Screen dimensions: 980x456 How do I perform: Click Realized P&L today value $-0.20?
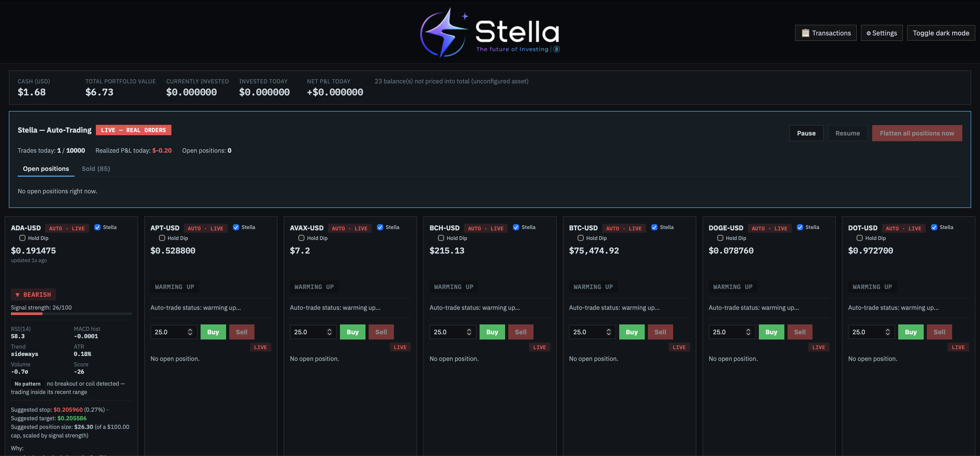[162, 150]
